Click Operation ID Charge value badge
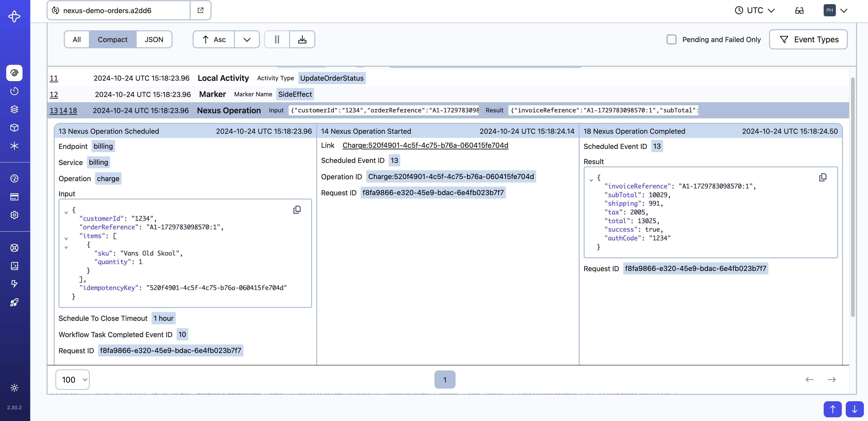The image size is (868, 421). point(451,176)
